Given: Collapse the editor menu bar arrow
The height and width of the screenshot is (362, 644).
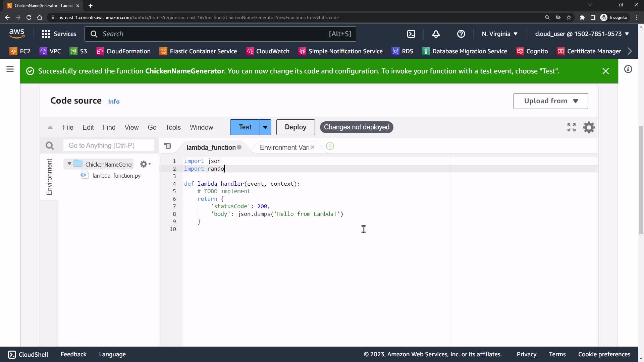Looking at the screenshot, I should [x=50, y=127].
